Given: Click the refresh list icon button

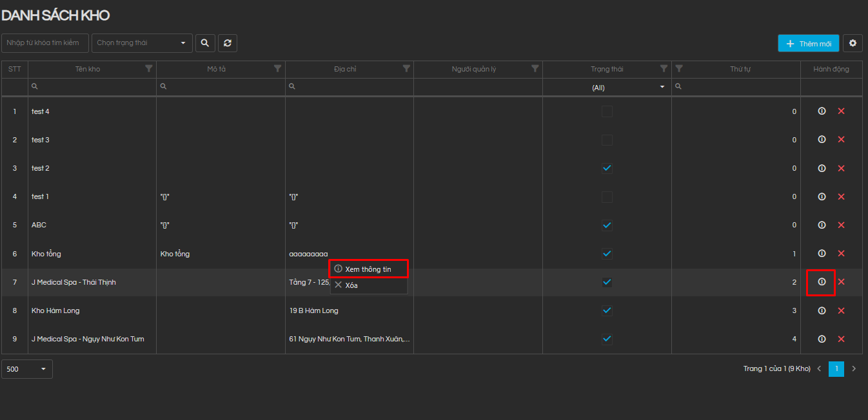Looking at the screenshot, I should [228, 43].
